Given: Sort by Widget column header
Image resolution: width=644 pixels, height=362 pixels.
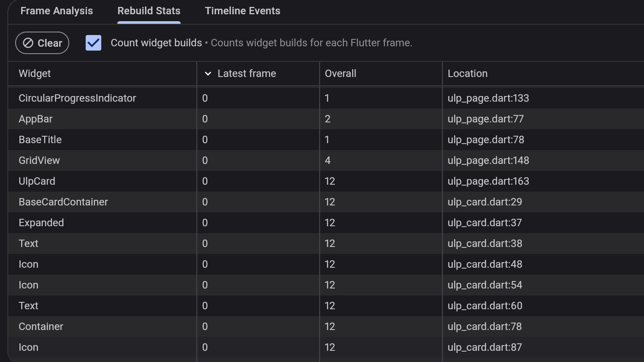Looking at the screenshot, I should pos(35,74).
